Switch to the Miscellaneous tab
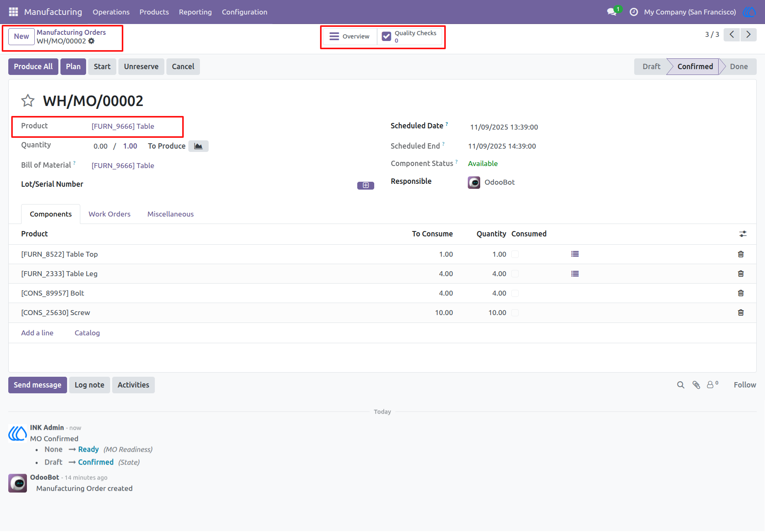765x532 pixels. tap(171, 214)
